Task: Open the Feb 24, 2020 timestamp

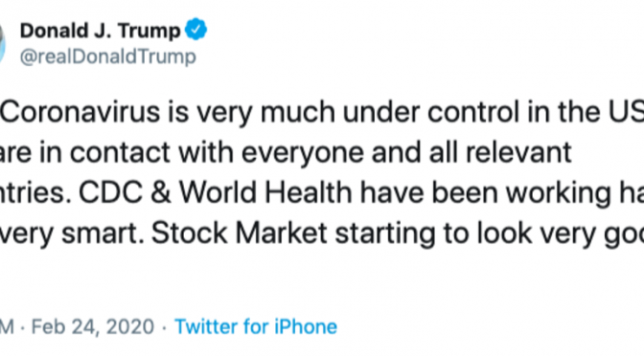Action: (x=93, y=327)
